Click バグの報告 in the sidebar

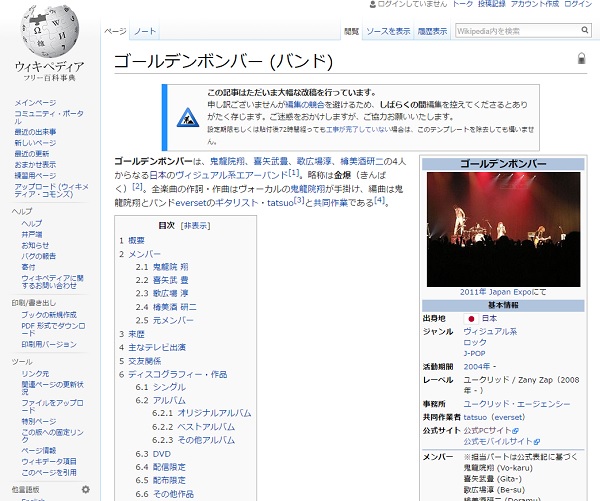[x=39, y=256]
